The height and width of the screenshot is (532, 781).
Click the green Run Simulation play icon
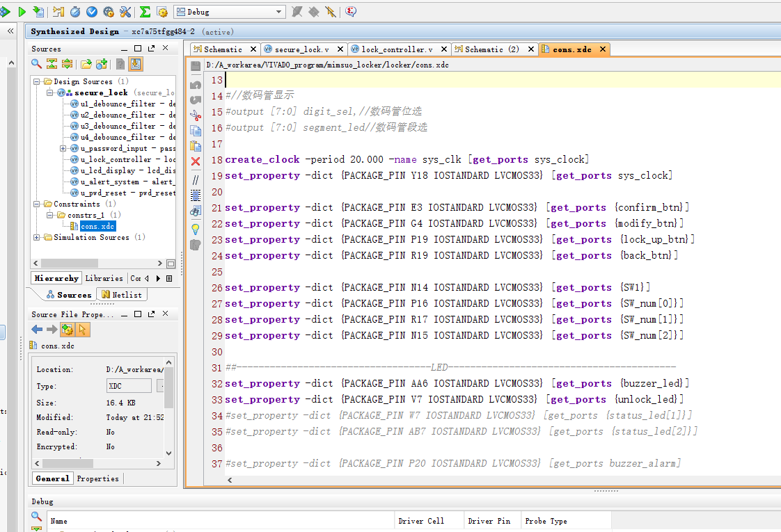pos(22,11)
